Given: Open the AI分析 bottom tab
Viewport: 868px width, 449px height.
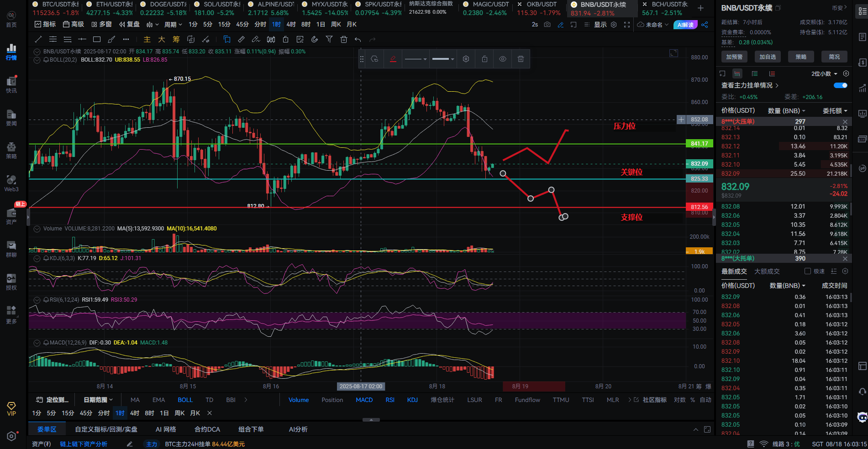Looking at the screenshot, I should pos(298,429).
